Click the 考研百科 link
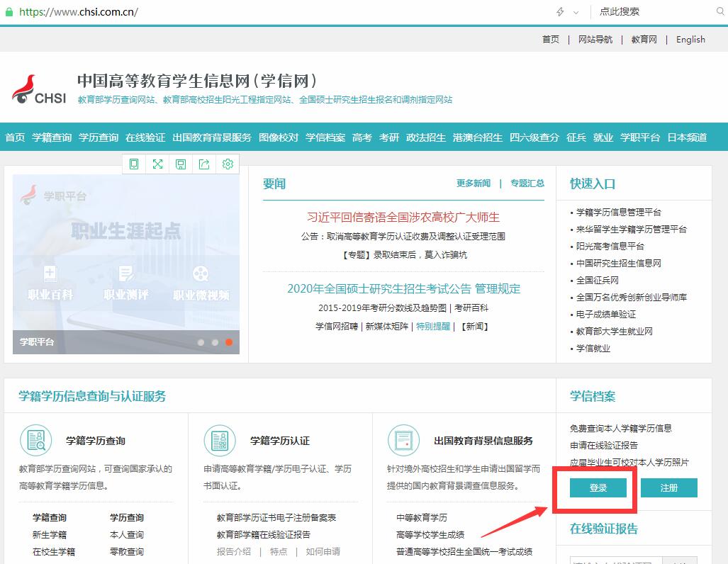This screenshot has width=728, height=564. tap(471, 308)
